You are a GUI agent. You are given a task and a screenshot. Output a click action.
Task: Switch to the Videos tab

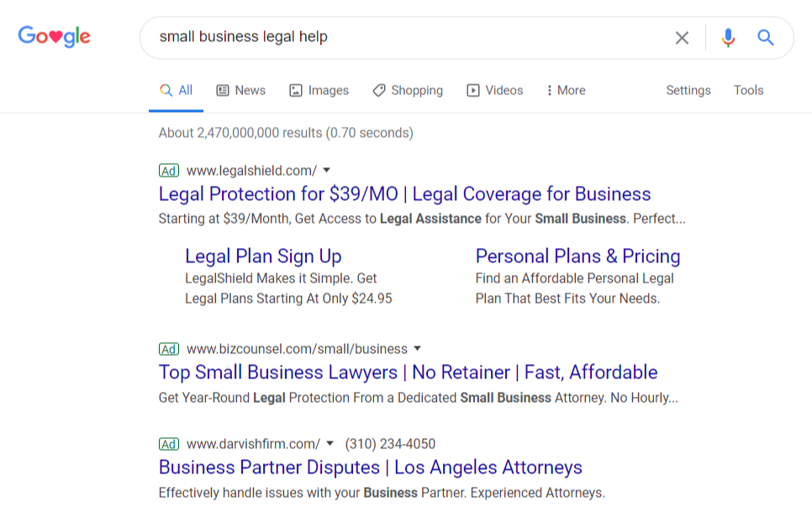point(495,91)
